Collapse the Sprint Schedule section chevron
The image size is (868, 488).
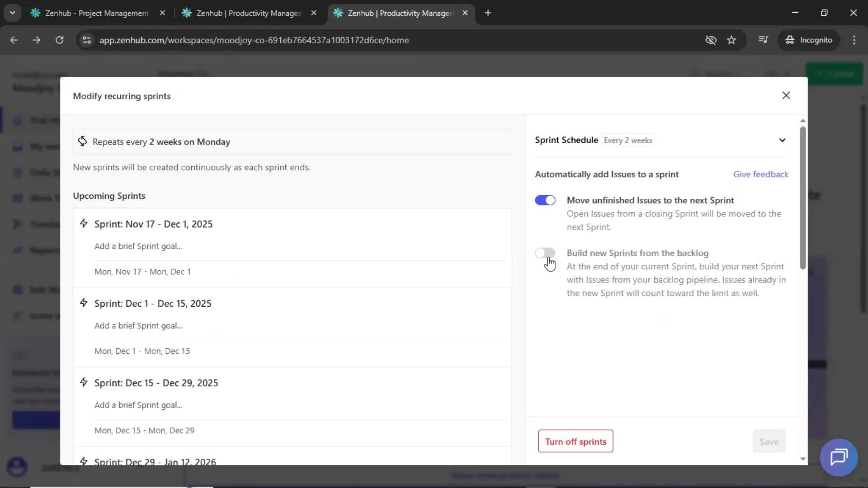(x=783, y=140)
